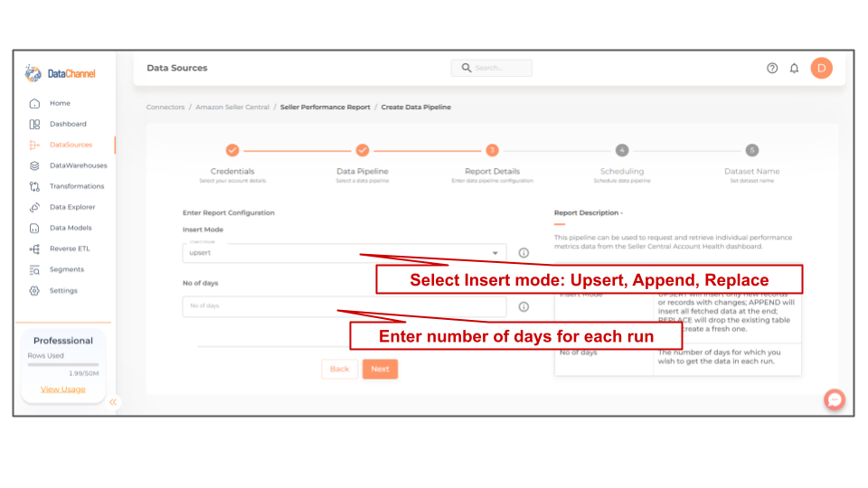Viewport: 868px width, 488px height.
Task: Click the Back button
Action: point(339,369)
